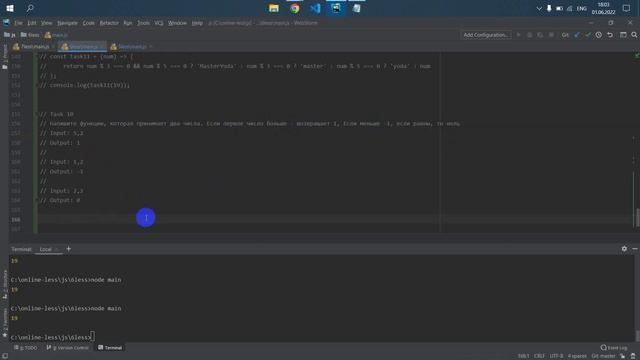
Task: Click the WebStorm taskbar icon
Action: pos(336,8)
